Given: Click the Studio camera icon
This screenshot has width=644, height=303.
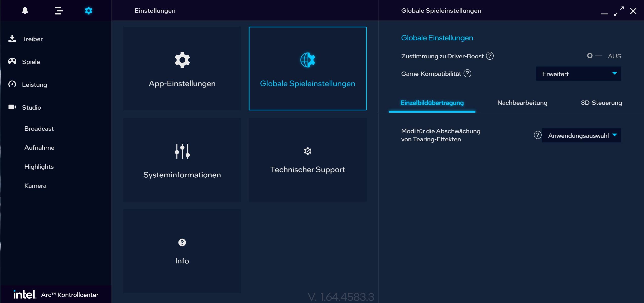Looking at the screenshot, I should (12, 107).
